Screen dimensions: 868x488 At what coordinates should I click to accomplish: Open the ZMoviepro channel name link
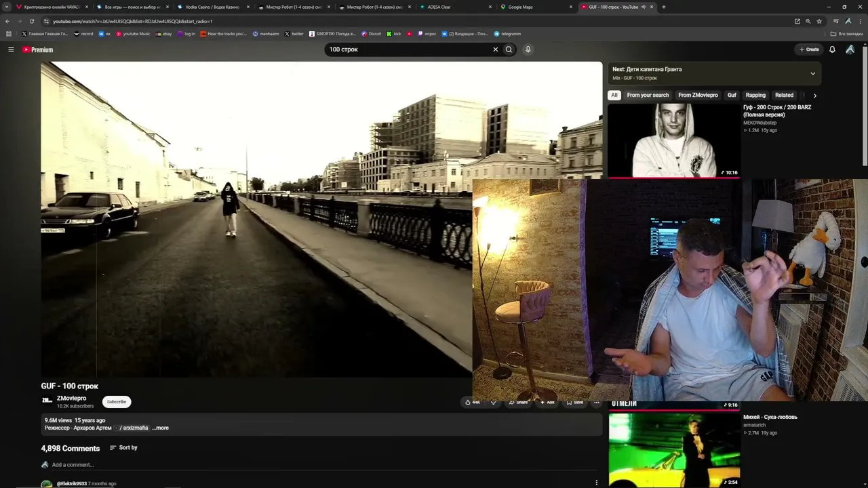(x=71, y=399)
